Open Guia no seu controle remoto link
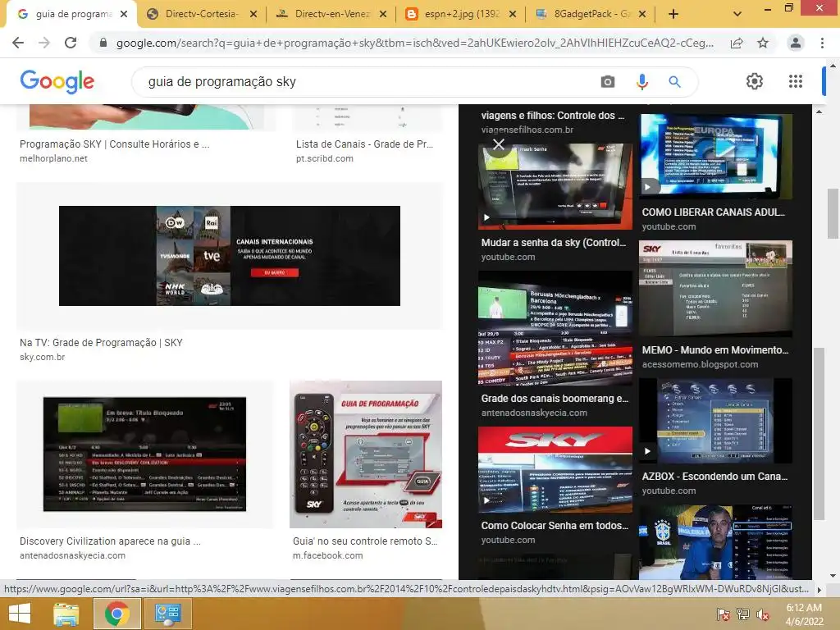The image size is (840, 630). point(365,541)
